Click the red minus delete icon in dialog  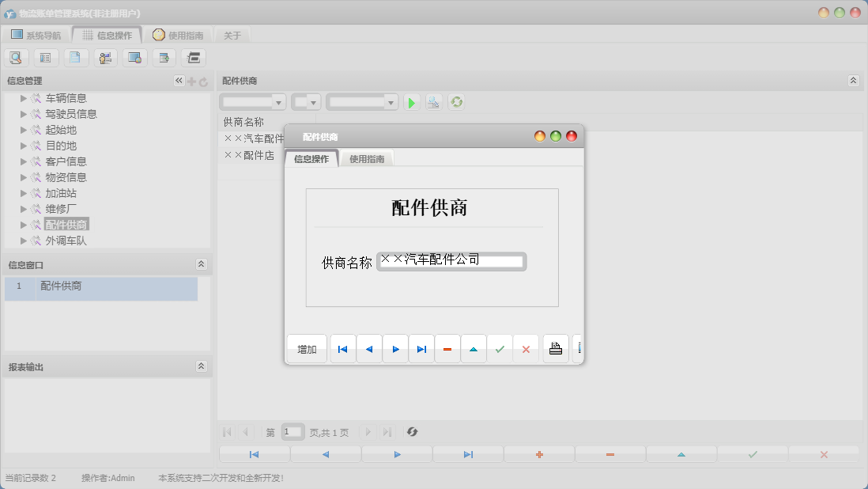[447, 348]
